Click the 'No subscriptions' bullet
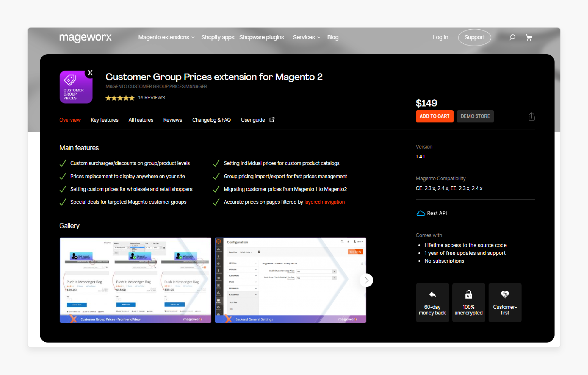This screenshot has width=588, height=375. tap(444, 261)
